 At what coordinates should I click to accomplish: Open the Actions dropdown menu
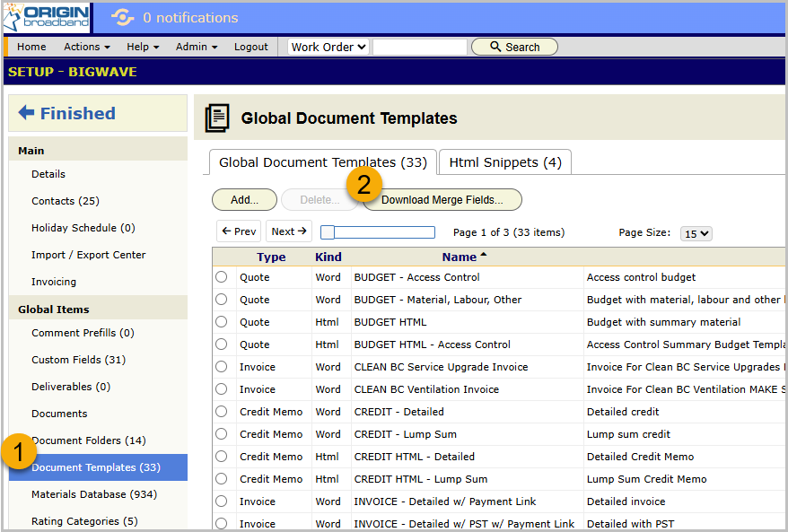tap(87, 47)
